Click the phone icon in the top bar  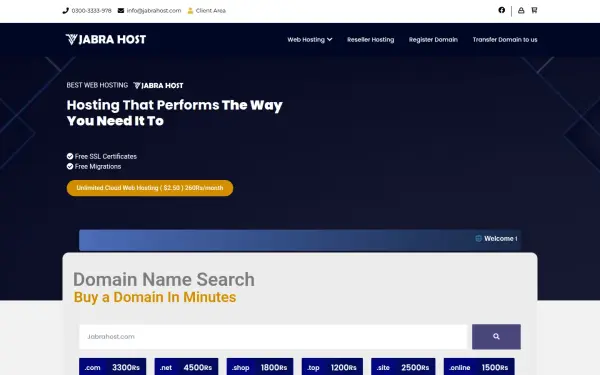(65, 11)
